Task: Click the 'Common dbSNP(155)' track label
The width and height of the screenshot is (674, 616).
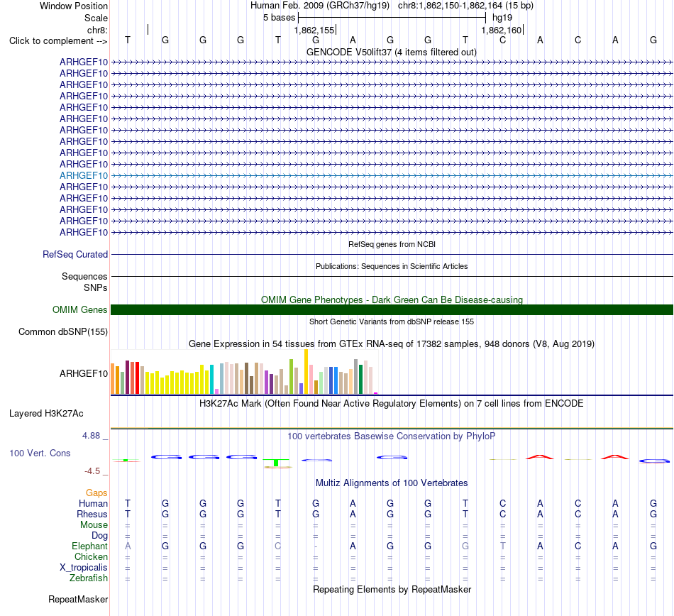Action: (62, 332)
